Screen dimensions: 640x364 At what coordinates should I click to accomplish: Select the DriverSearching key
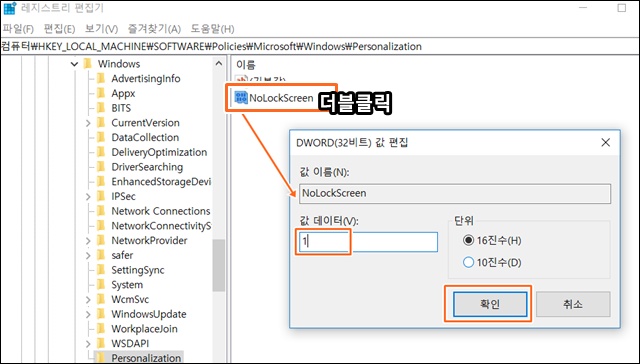[147, 167]
